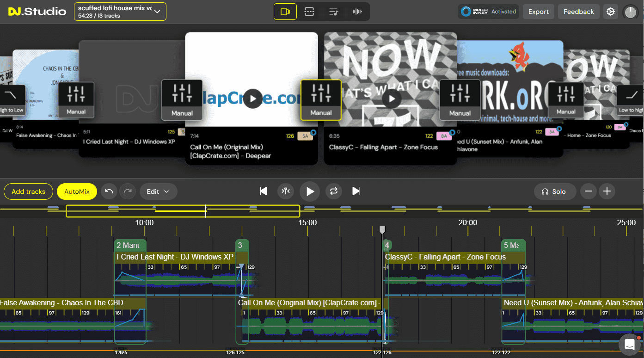Open the scuffed lofi house mix project dropdown
The height and width of the screenshot is (358, 644).
[x=120, y=12]
